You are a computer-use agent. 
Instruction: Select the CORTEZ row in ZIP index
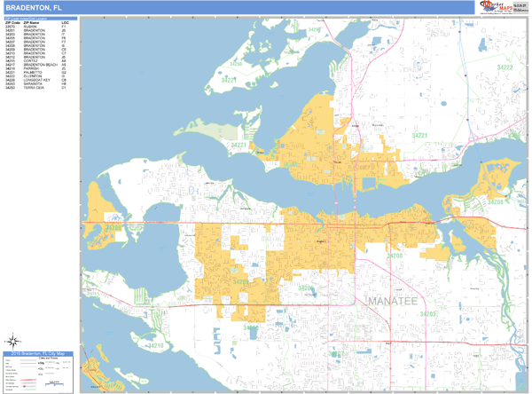point(35,61)
